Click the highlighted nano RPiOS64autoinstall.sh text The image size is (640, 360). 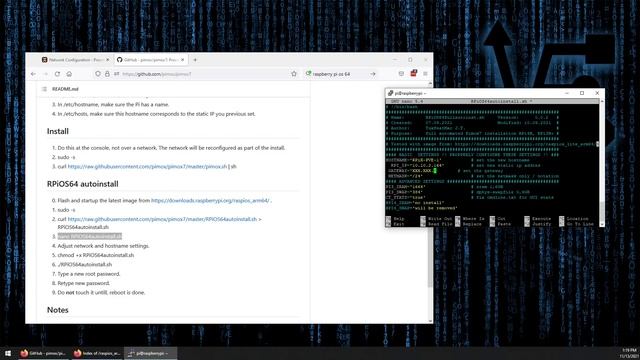(89, 236)
